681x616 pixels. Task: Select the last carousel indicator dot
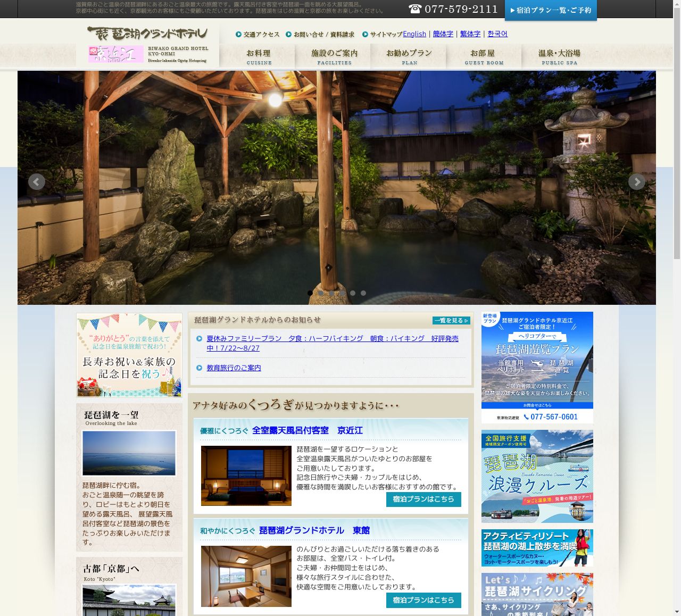[x=363, y=293]
